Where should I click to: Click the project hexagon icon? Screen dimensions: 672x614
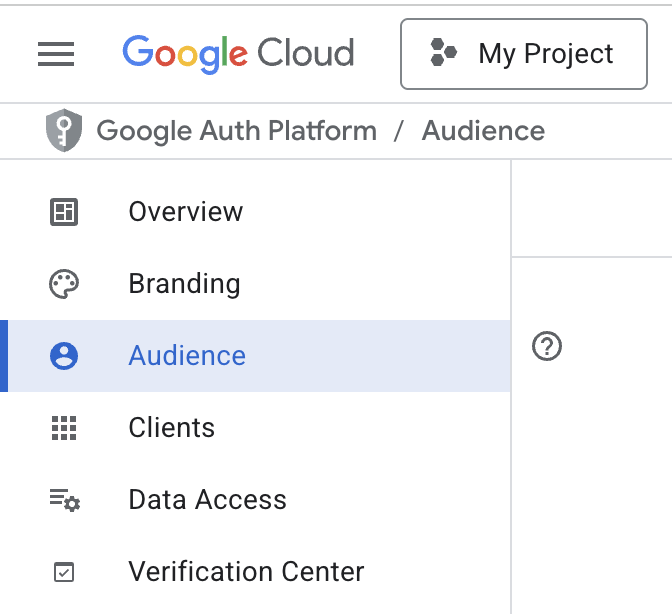coord(443,52)
